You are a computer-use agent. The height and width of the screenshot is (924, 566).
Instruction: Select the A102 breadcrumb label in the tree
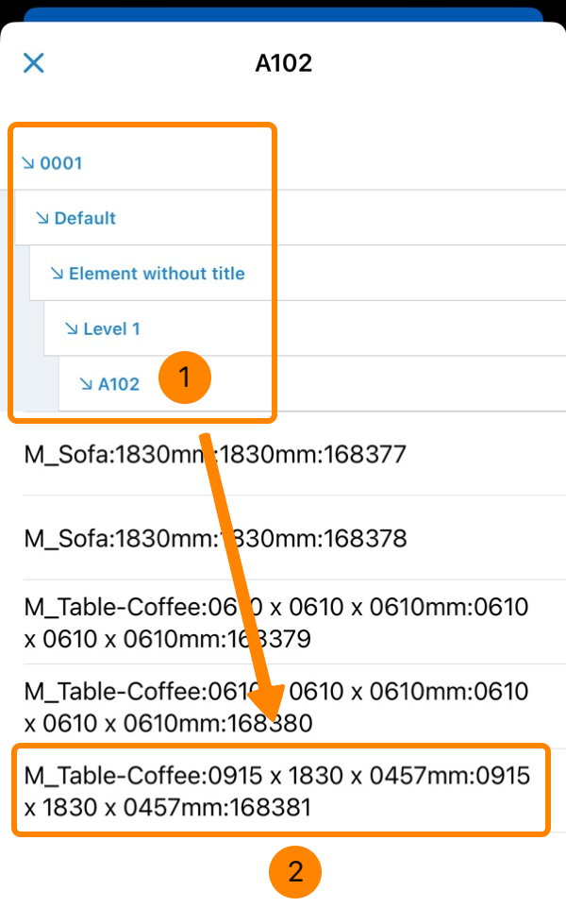click(119, 384)
